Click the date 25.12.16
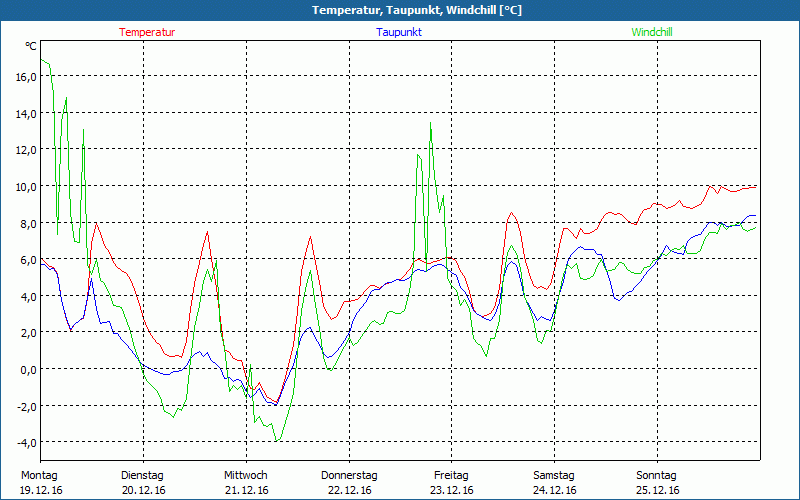The image size is (800, 500). [658, 490]
